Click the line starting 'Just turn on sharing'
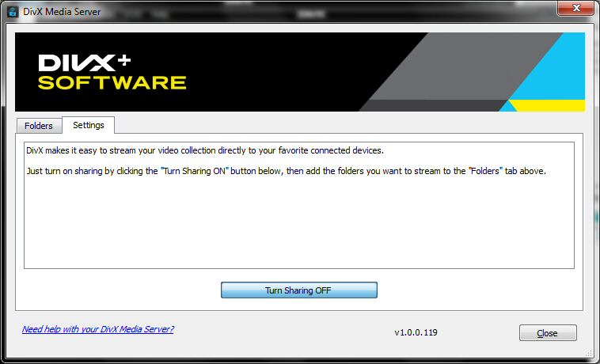600x364 pixels. 287,171
